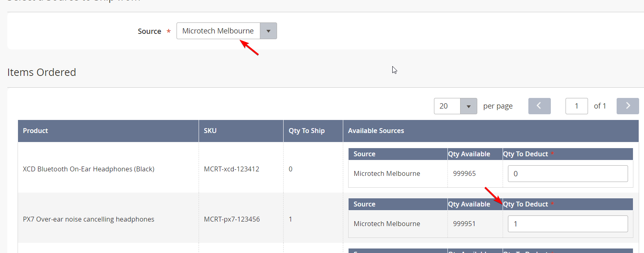Open the 20 per page selector
Image resolution: width=644 pixels, height=253 pixels.
tap(455, 106)
